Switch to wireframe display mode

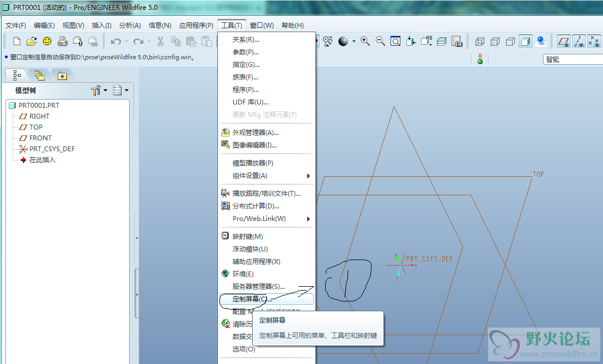click(479, 41)
